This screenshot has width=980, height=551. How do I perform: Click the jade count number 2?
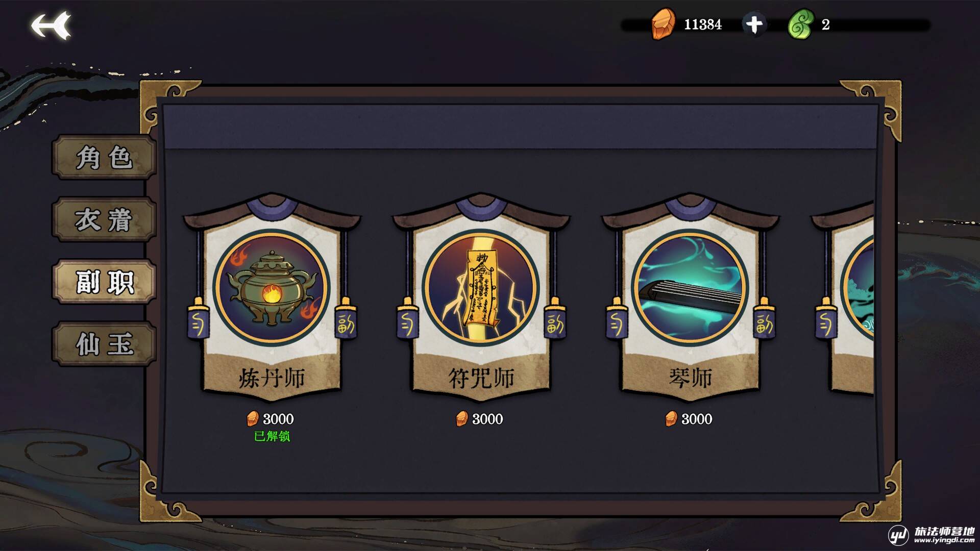click(825, 24)
